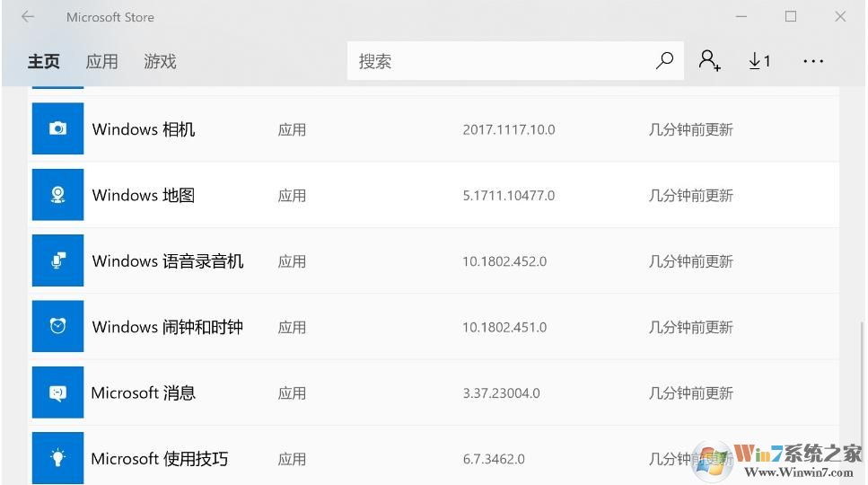Click the Microsoft 消息 messaging icon
Screen dimensions: 868x485
(57, 392)
